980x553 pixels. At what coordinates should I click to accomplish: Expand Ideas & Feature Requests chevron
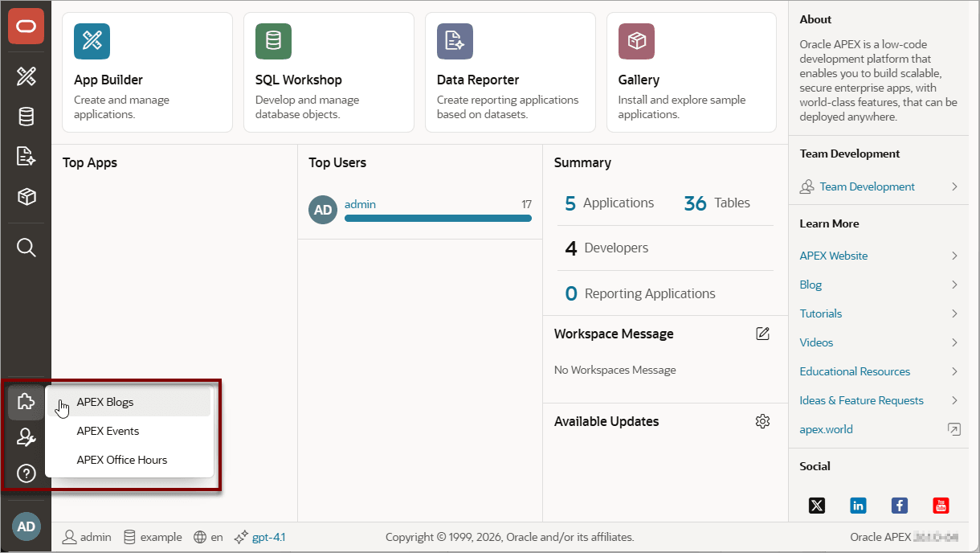[x=954, y=400]
